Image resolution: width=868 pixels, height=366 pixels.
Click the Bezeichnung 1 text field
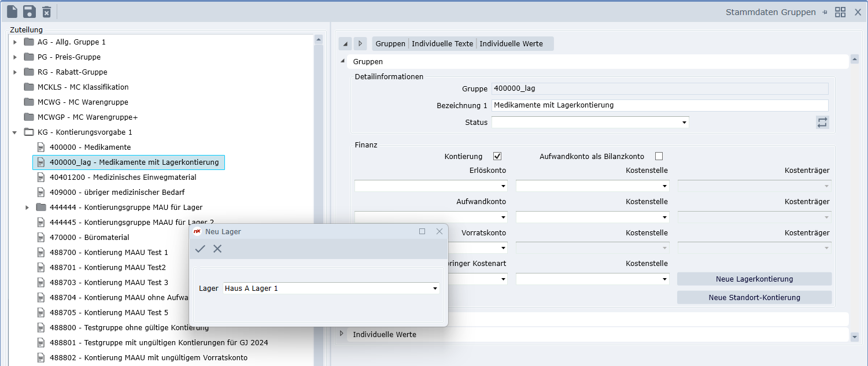click(x=659, y=105)
